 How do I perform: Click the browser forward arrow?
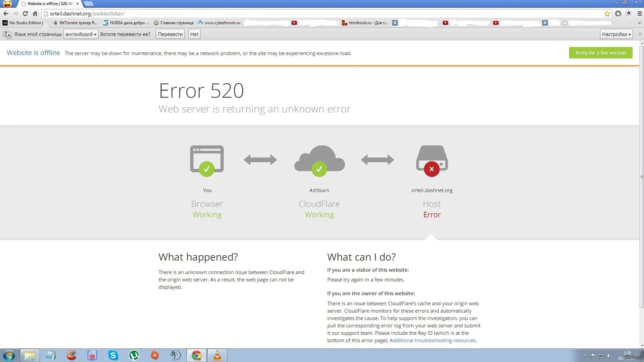(x=15, y=13)
